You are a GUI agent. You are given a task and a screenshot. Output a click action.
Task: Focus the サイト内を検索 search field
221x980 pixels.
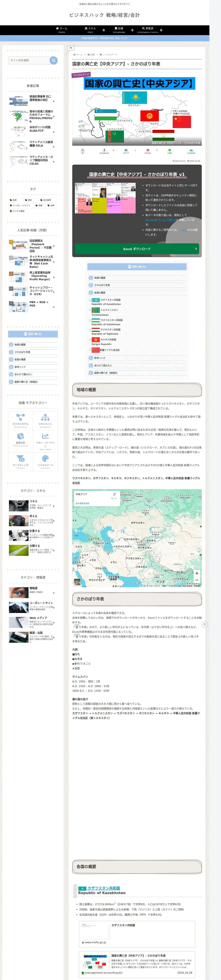tap(29, 60)
